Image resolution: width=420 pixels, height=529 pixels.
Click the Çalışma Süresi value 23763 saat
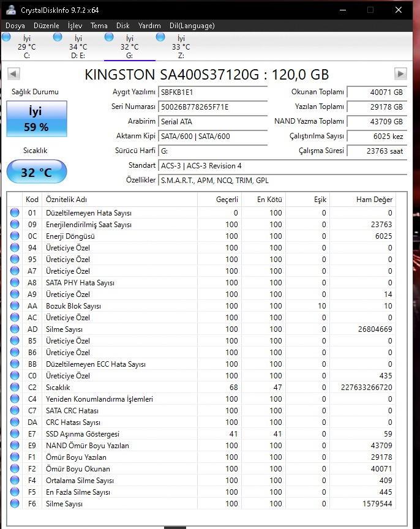coord(377,151)
